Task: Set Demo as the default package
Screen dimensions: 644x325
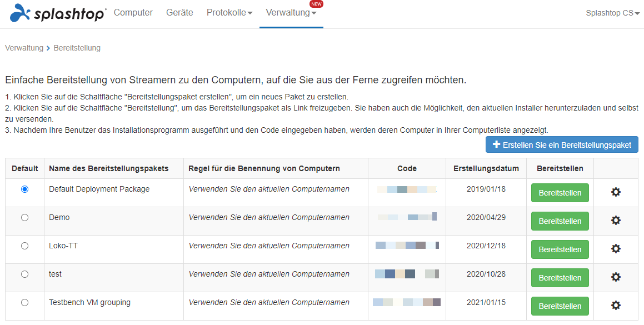Action: 24,217
